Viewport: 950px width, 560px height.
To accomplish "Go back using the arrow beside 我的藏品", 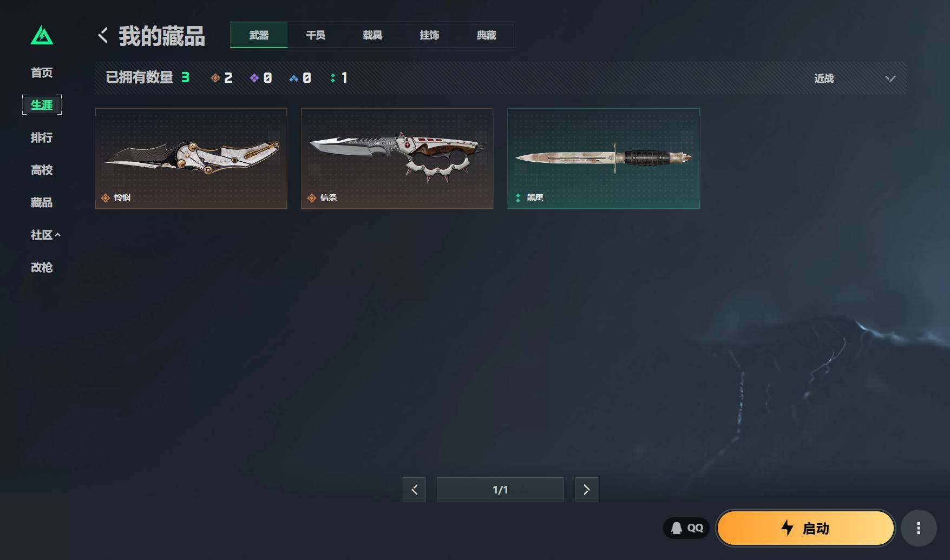I will coord(103,36).
